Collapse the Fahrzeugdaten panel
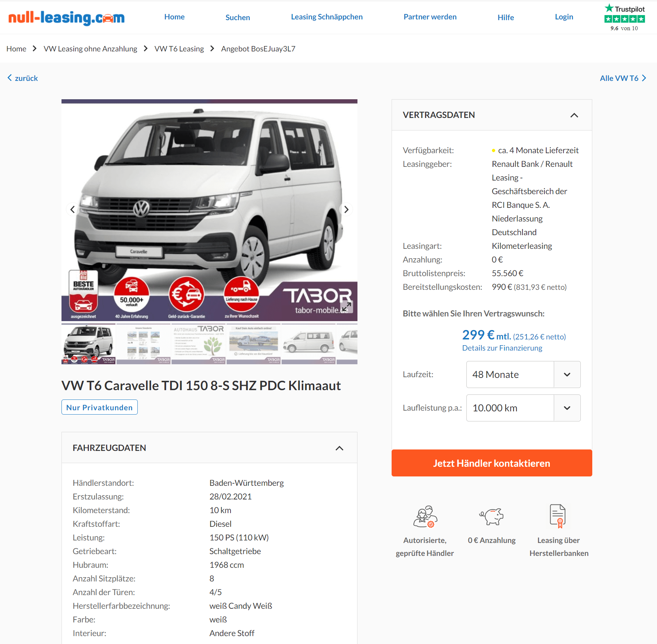657x644 pixels. click(x=339, y=448)
